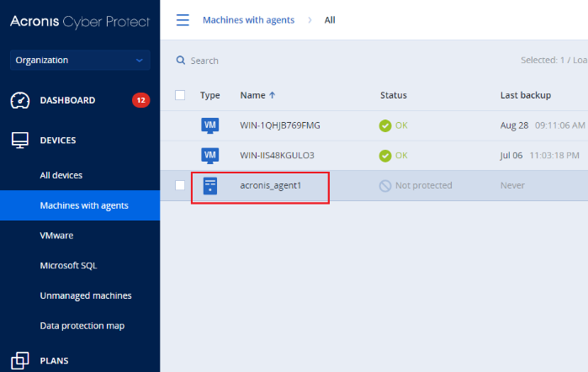Select DEVICES in the sidebar
Image resolution: width=588 pixels, height=372 pixels.
58,141
